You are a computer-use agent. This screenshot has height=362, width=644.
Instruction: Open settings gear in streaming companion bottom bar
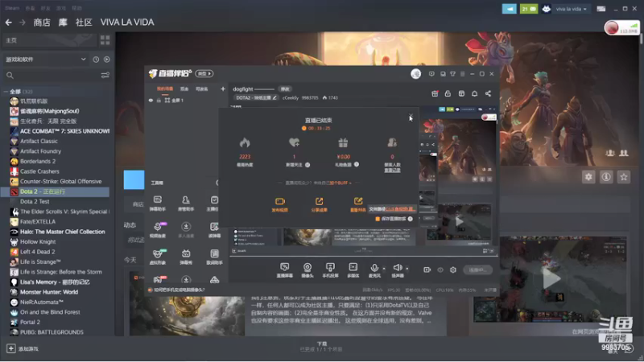click(453, 269)
